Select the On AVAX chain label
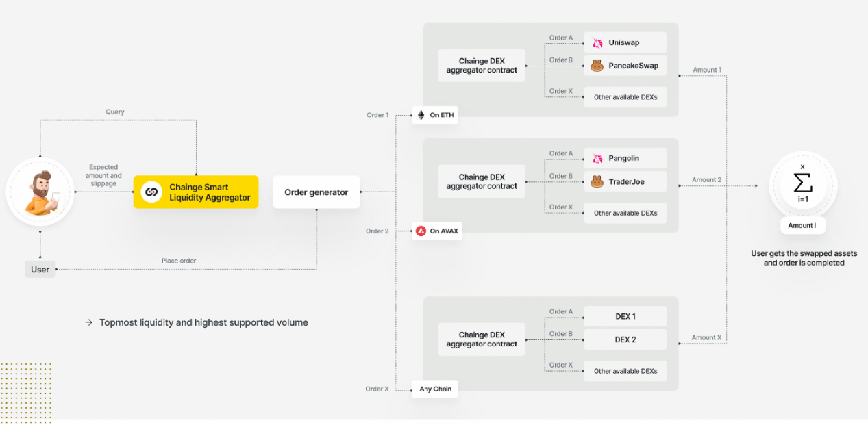The width and height of the screenshot is (868, 425). coord(436,231)
